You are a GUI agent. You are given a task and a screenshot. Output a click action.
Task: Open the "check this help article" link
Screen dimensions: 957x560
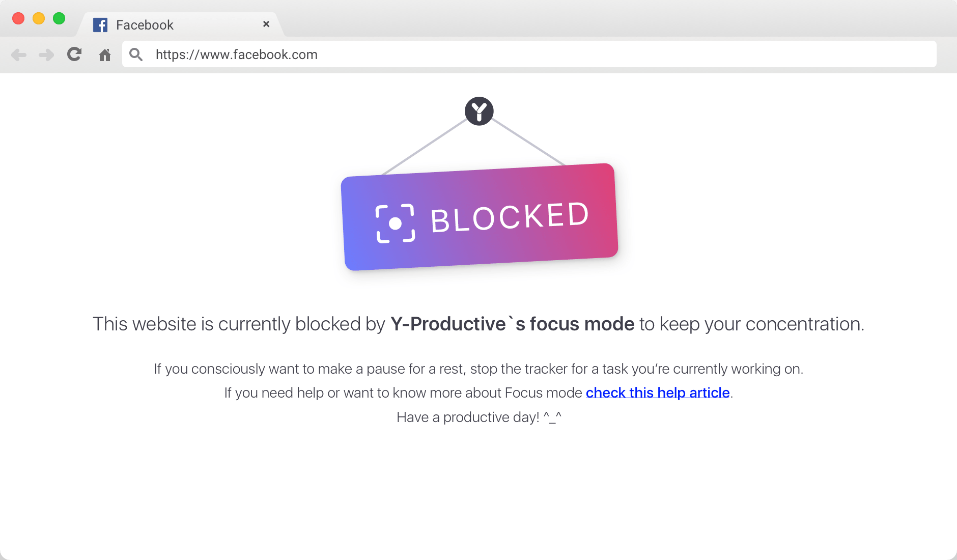(x=658, y=393)
